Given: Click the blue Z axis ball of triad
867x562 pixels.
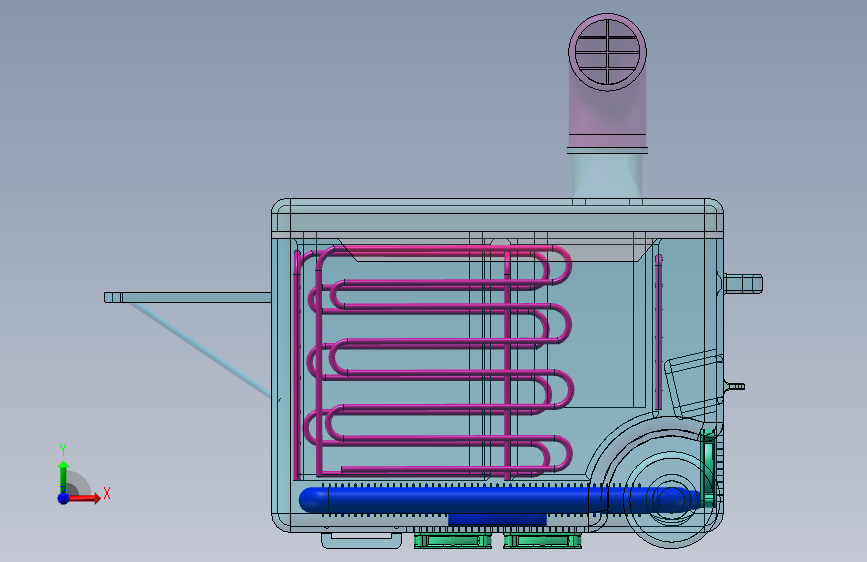Looking at the screenshot, I should 64,498.
